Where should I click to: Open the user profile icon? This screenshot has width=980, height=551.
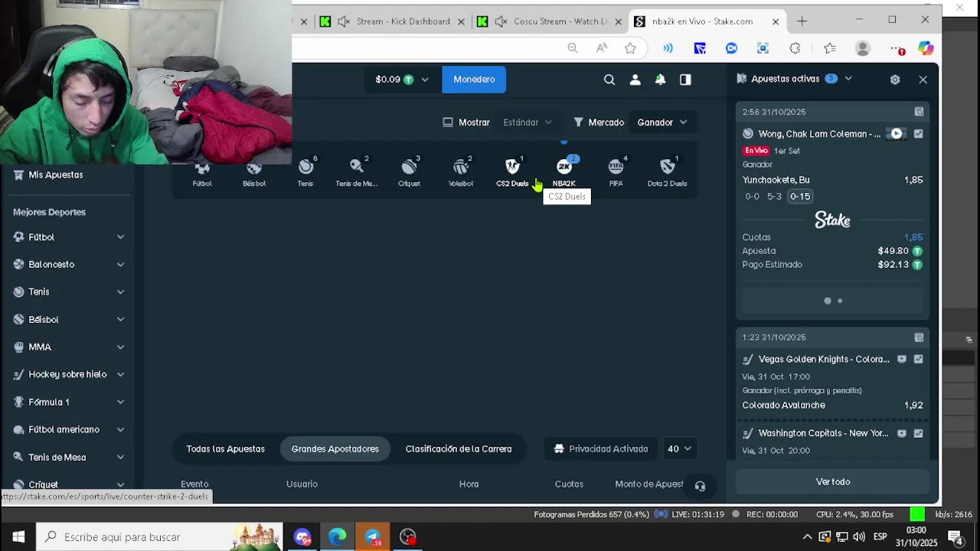(635, 79)
